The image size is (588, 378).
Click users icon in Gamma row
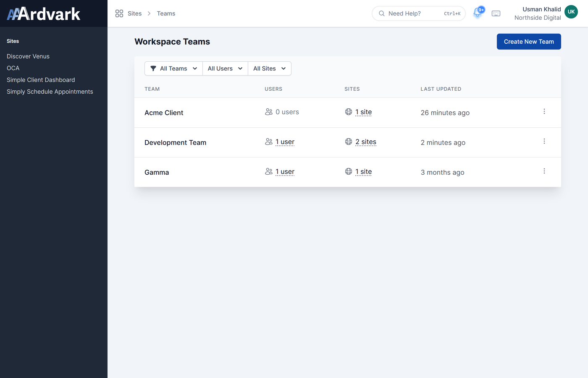[269, 171]
